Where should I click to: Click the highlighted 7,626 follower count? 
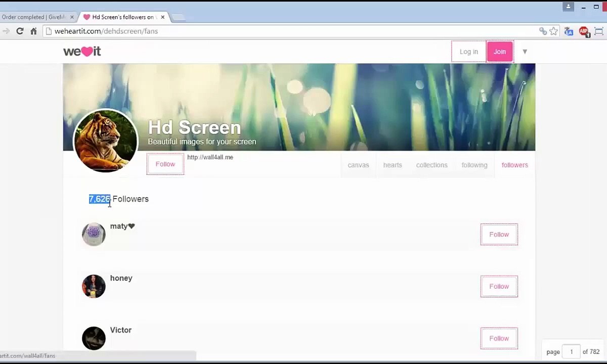(100, 199)
